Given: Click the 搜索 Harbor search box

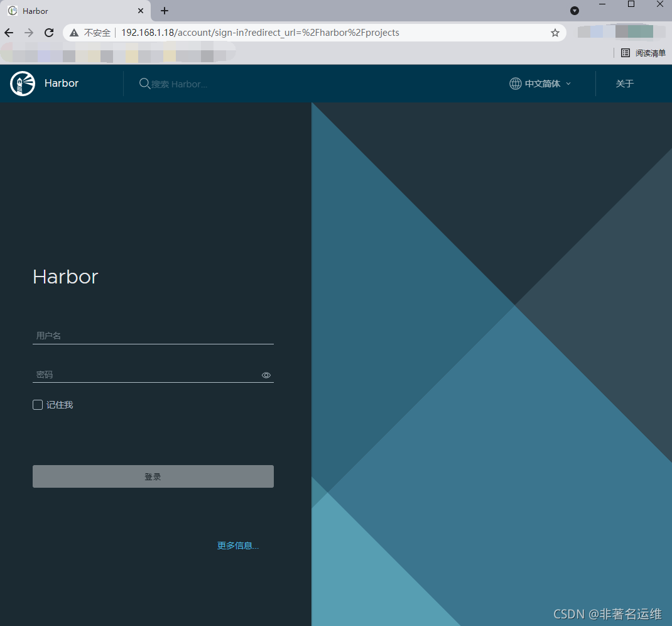Looking at the screenshot, I should pyautogui.click(x=179, y=84).
